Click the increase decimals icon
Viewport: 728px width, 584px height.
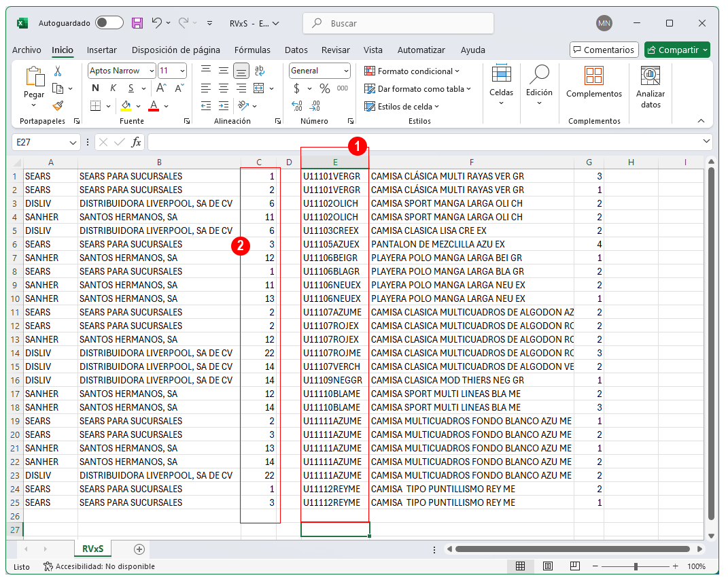(x=296, y=106)
